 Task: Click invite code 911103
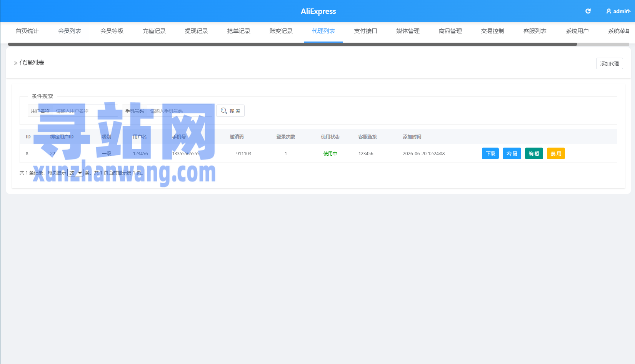pos(243,153)
